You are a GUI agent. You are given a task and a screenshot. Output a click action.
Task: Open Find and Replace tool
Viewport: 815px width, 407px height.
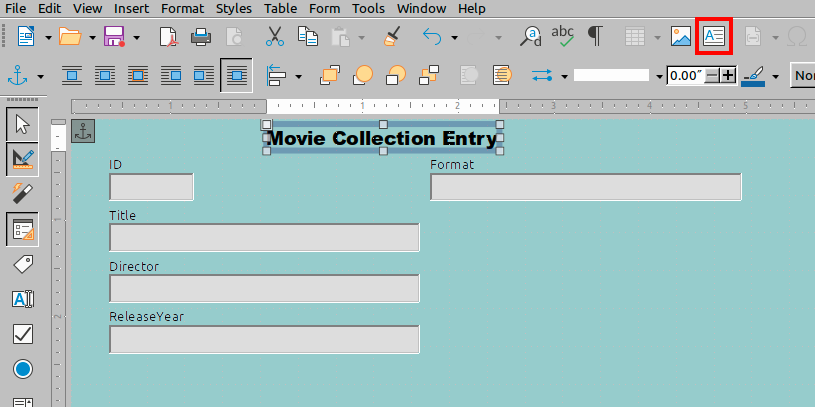point(532,37)
